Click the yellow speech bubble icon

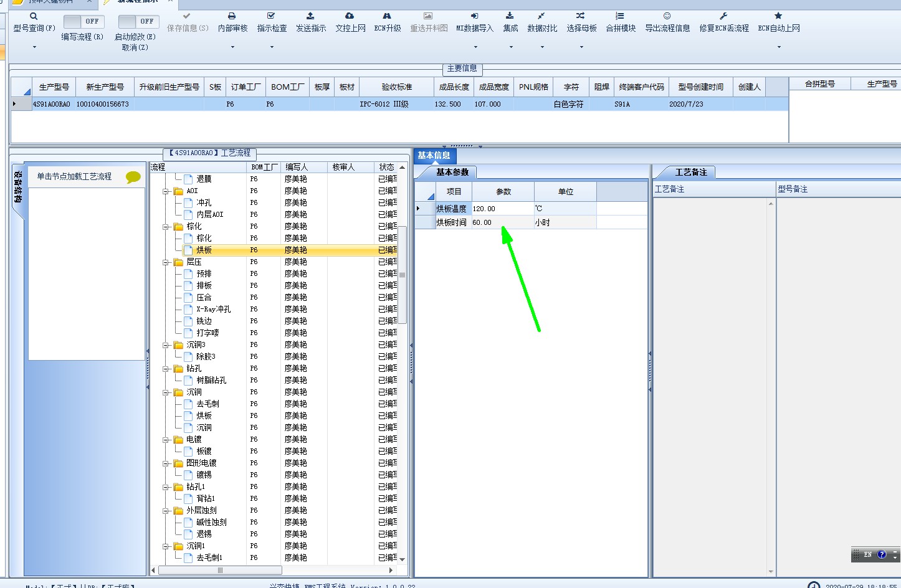point(133,178)
